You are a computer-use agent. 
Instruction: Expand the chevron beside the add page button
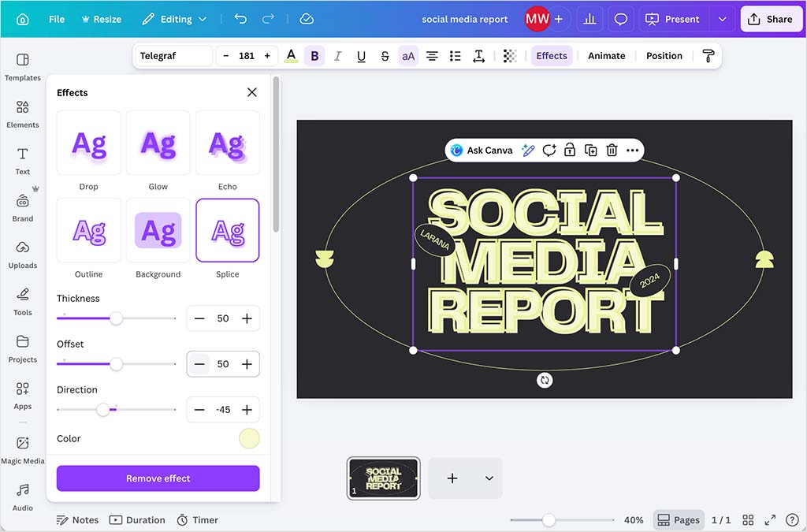tap(488, 478)
